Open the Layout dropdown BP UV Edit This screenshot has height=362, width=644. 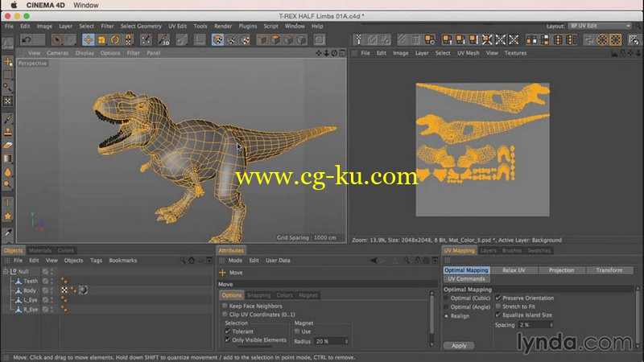click(600, 26)
